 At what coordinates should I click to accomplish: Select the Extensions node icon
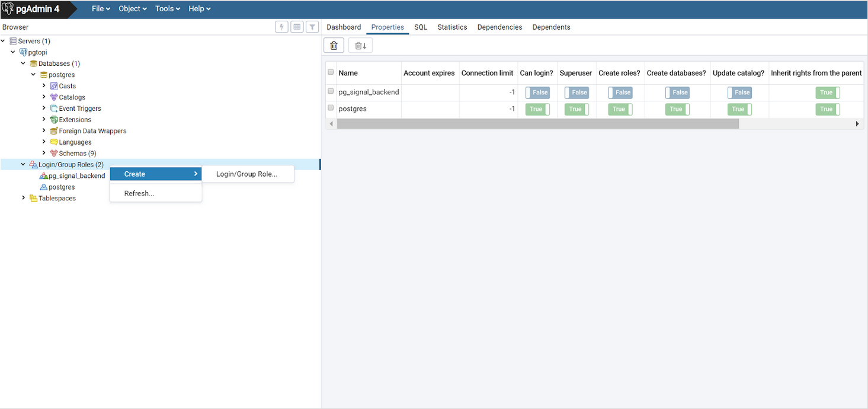click(54, 120)
